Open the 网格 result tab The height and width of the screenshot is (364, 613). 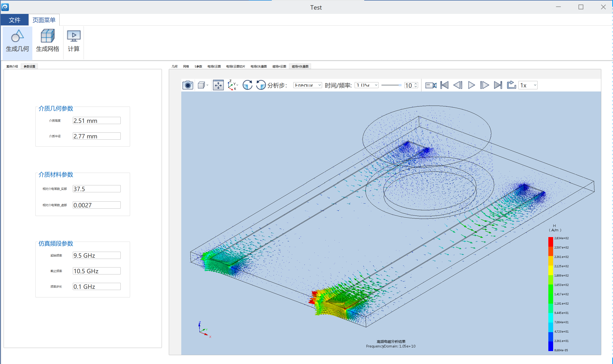point(186,67)
